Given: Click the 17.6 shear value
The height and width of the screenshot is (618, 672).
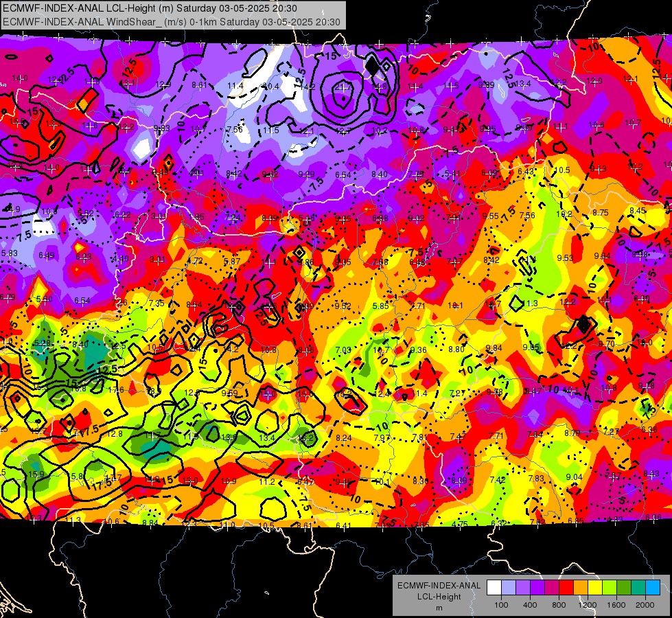Looking at the screenshot, I should [116, 390].
